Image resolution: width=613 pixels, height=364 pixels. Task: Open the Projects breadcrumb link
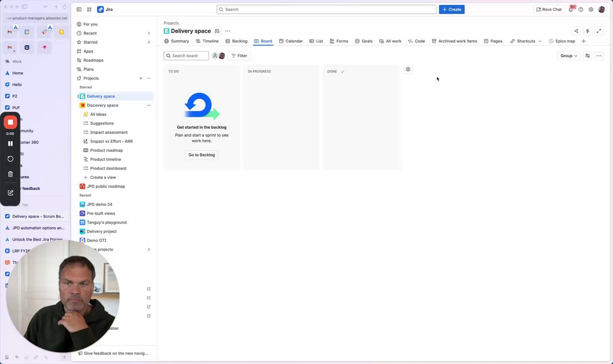pos(171,23)
